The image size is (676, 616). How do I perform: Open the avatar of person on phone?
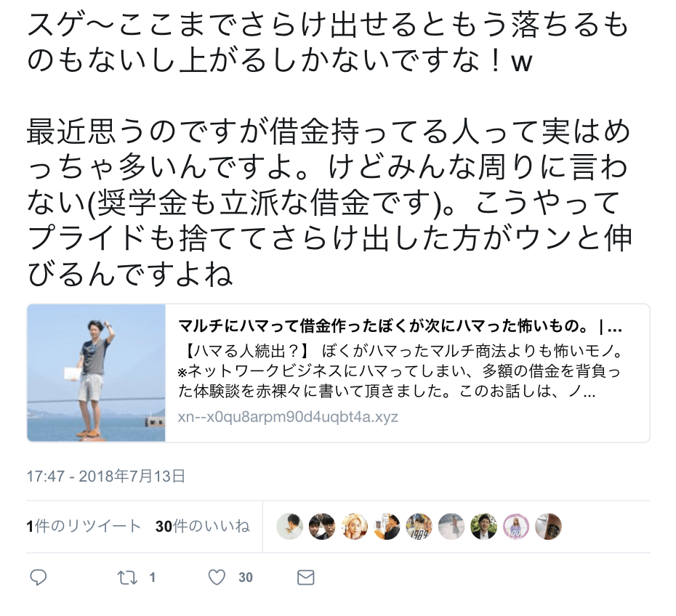coord(387,527)
